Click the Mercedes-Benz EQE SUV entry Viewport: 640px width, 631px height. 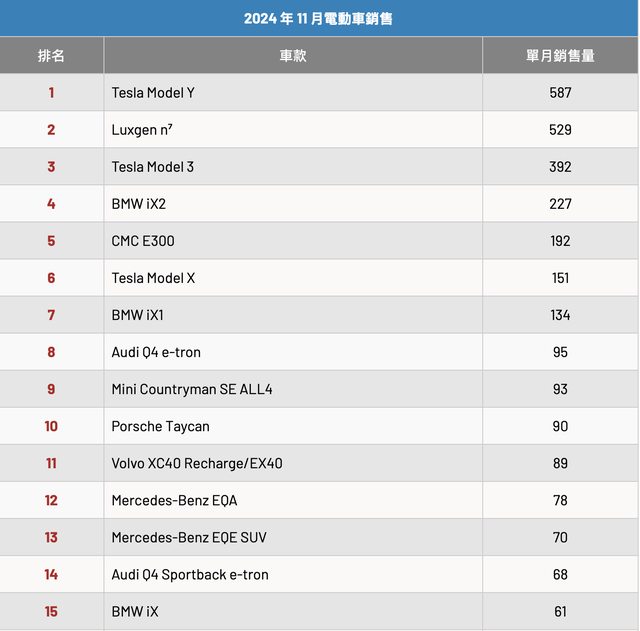[189, 537]
